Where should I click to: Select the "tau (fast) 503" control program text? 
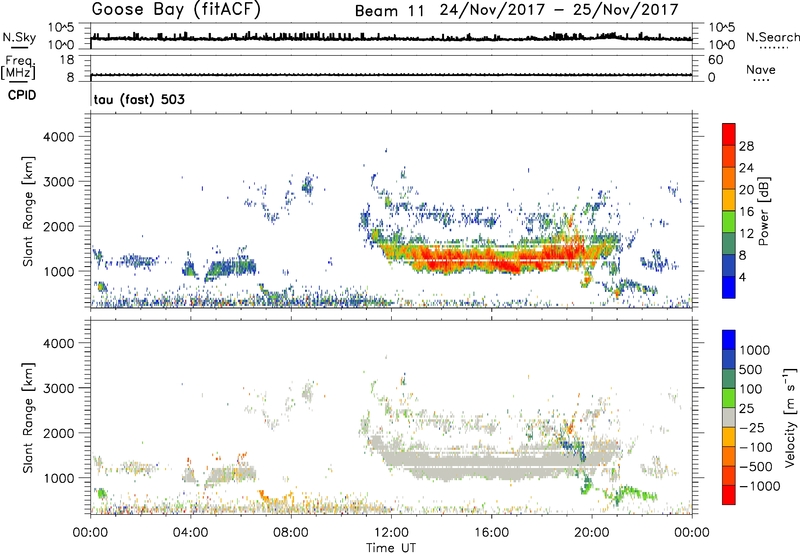pyautogui.click(x=139, y=99)
